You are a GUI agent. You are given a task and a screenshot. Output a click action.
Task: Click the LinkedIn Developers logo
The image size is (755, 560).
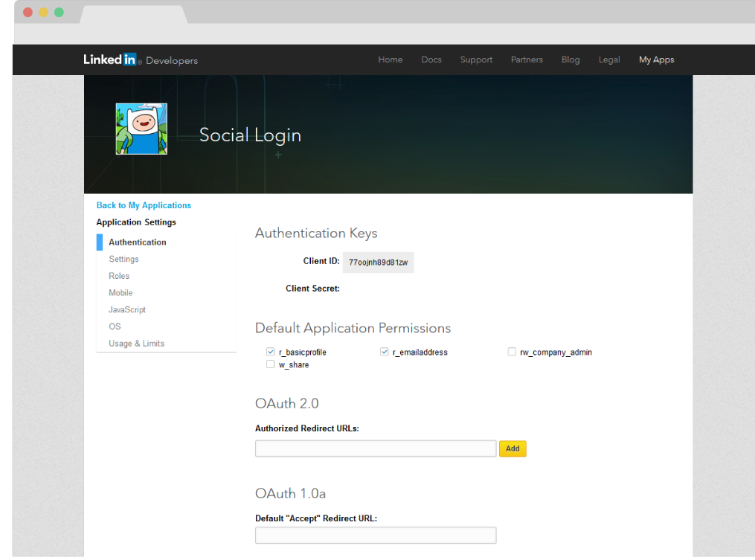(140, 59)
